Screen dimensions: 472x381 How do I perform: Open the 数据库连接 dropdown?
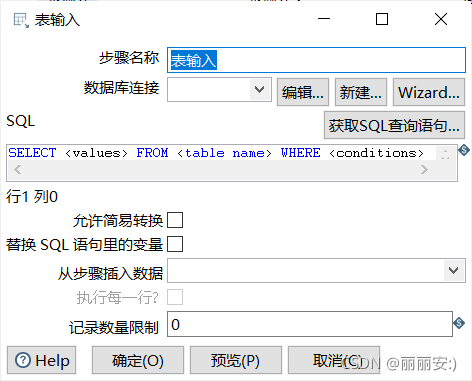point(259,90)
